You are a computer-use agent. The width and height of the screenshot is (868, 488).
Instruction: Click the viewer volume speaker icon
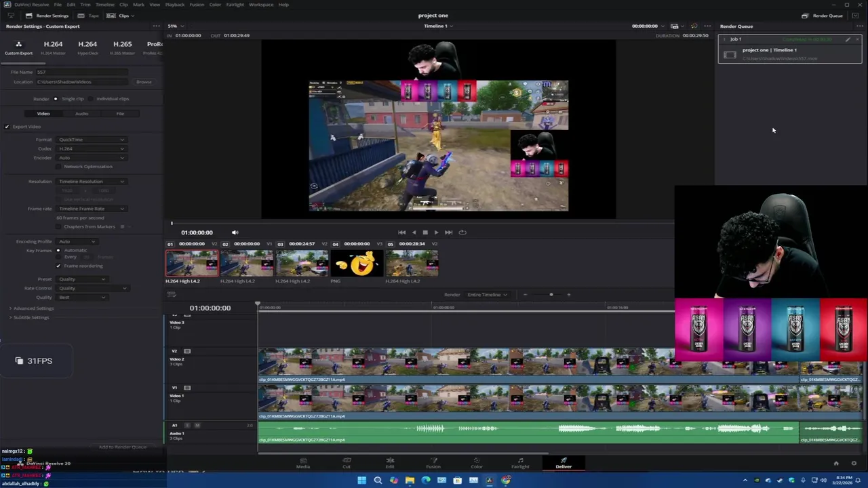click(235, 232)
